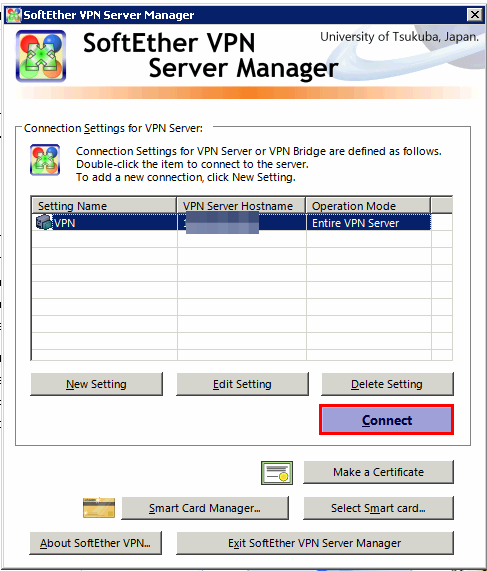
Task: Click Make a Certificate button
Action: point(378,472)
